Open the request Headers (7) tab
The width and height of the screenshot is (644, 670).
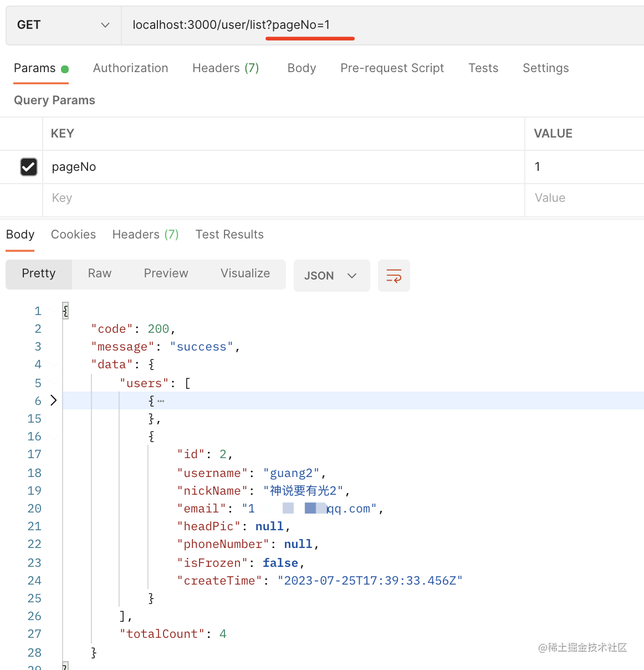coord(226,68)
